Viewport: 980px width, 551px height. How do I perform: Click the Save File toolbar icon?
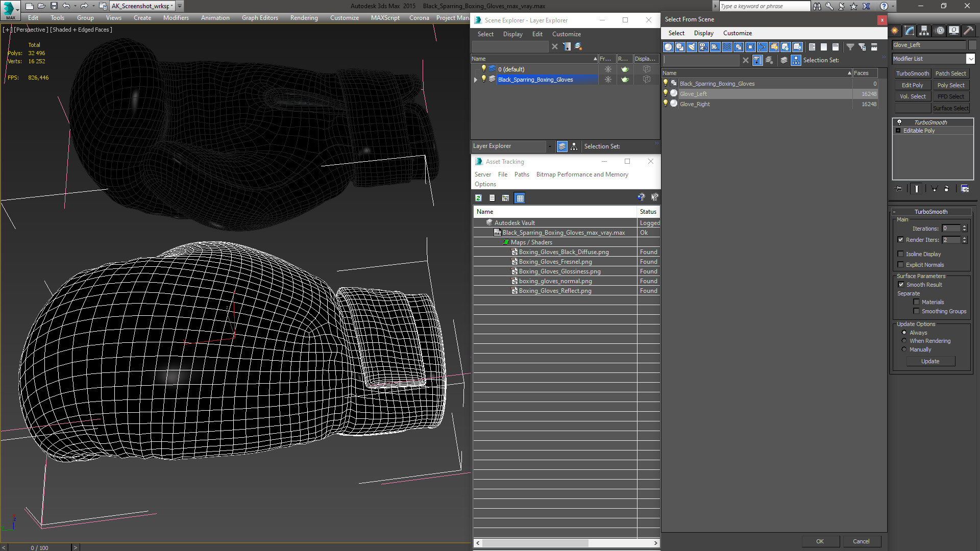coord(54,6)
